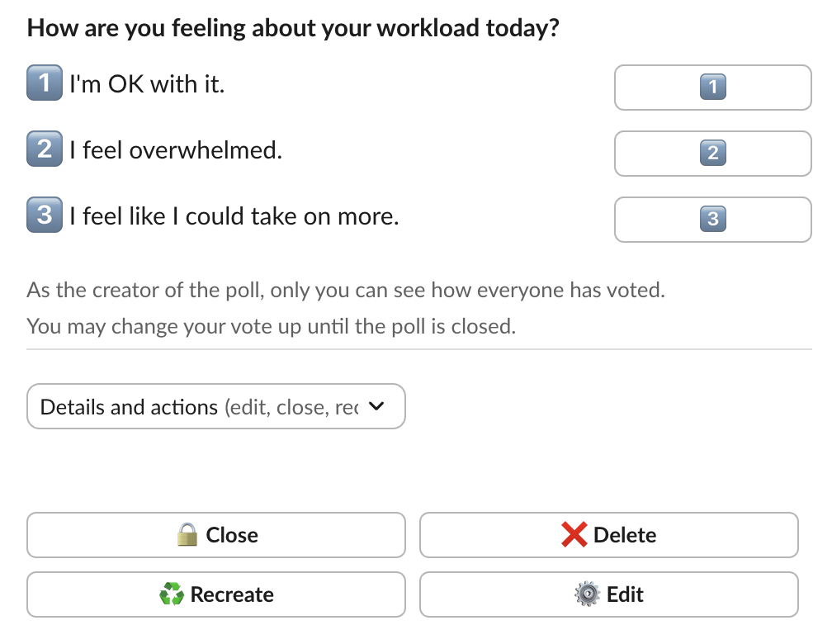This screenshot has height=644, width=832.
Task: Click the "Delete" text label on its button
Action: [625, 535]
